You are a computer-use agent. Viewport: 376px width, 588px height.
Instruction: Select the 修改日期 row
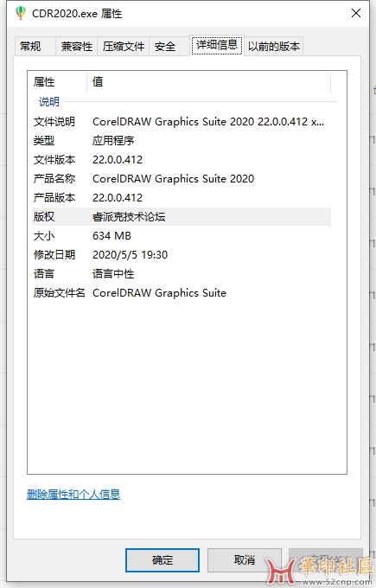182,254
